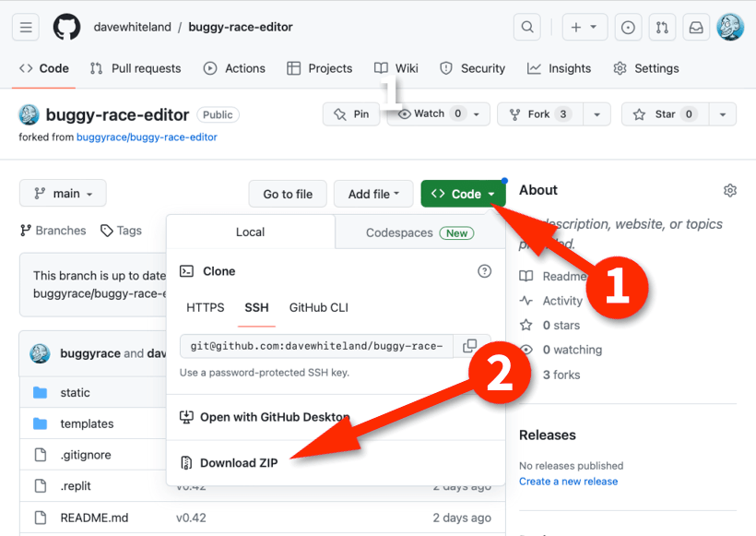The height and width of the screenshot is (536, 756).
Task: Expand the Fork options dropdown arrow
Action: (597, 114)
